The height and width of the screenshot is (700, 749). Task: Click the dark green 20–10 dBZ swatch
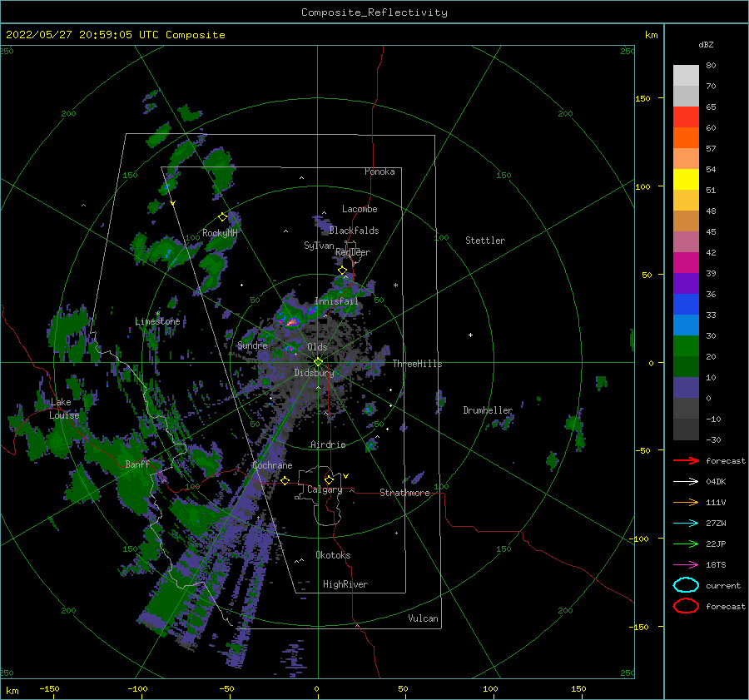coord(686,366)
